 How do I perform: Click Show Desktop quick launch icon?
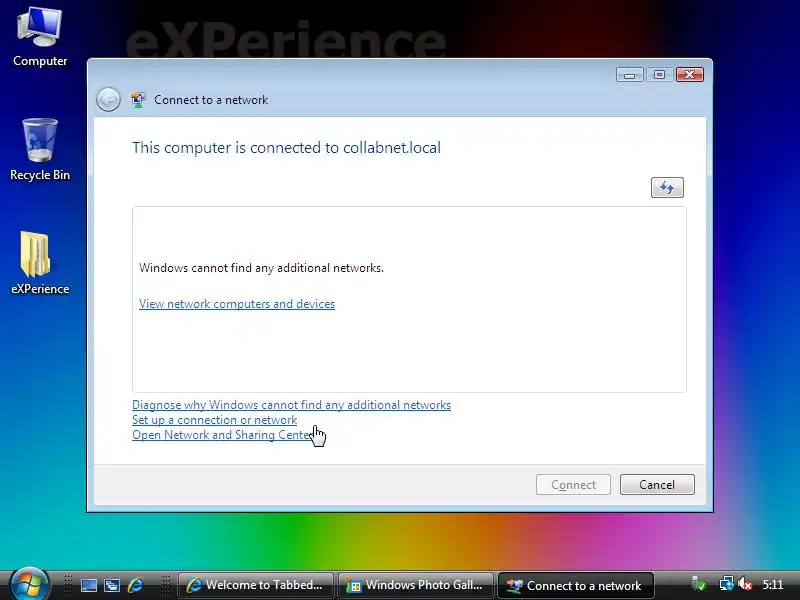(88, 585)
